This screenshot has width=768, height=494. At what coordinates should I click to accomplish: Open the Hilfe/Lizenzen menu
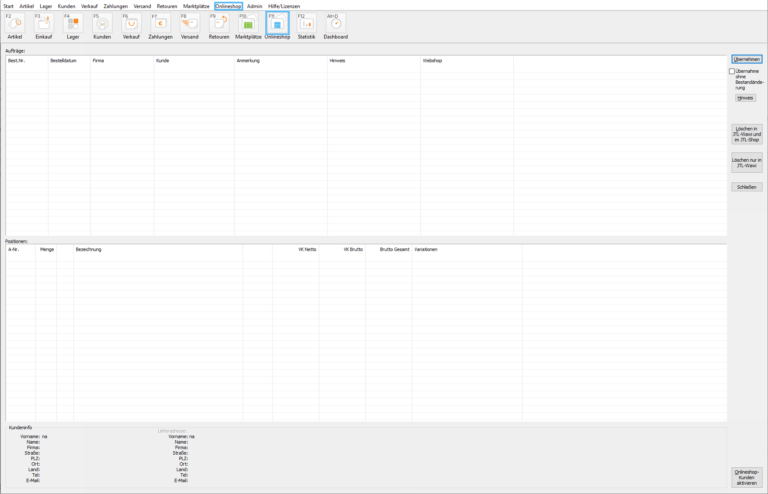click(284, 6)
